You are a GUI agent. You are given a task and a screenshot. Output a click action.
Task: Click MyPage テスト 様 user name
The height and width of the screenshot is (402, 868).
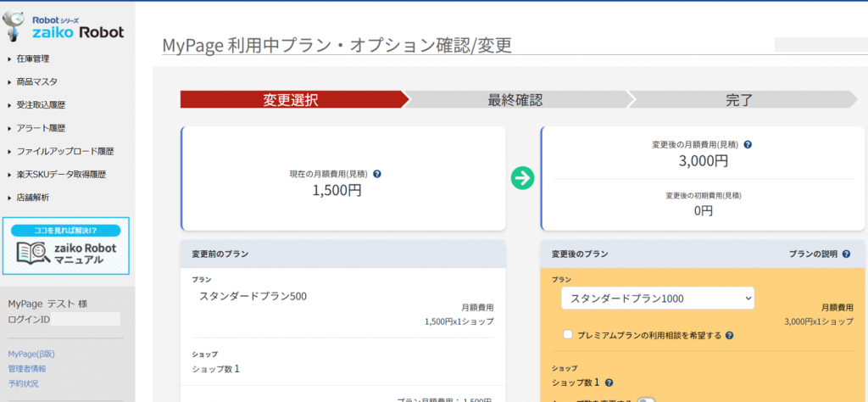(47, 304)
